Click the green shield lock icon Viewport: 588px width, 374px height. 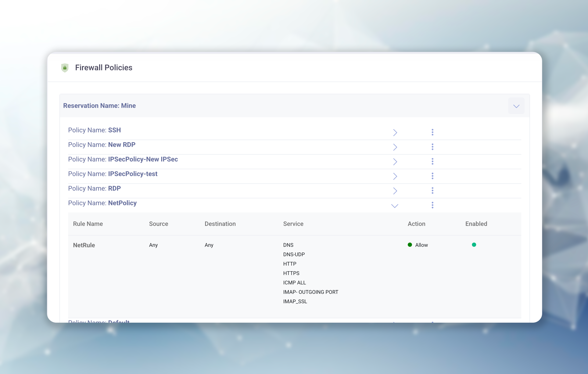[65, 68]
